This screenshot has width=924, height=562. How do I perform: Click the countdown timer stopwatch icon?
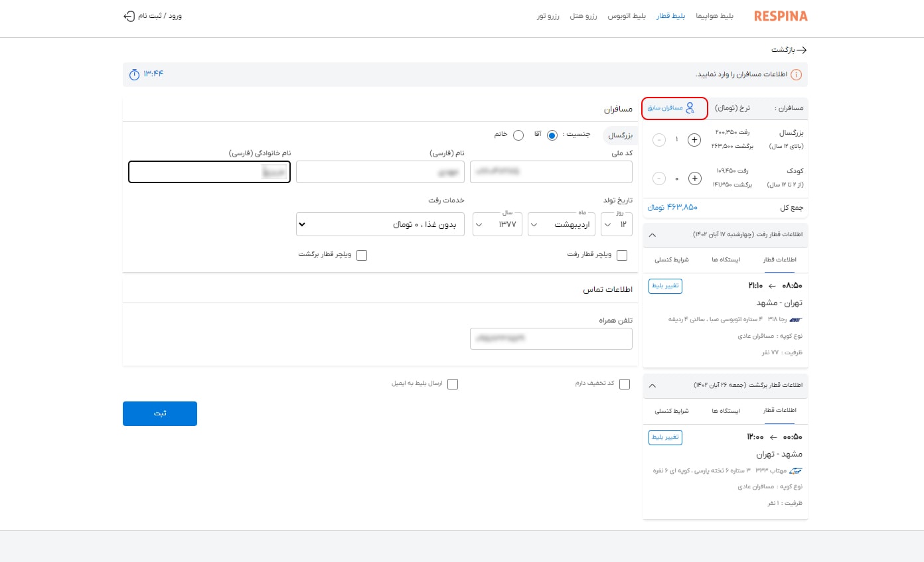(x=135, y=74)
